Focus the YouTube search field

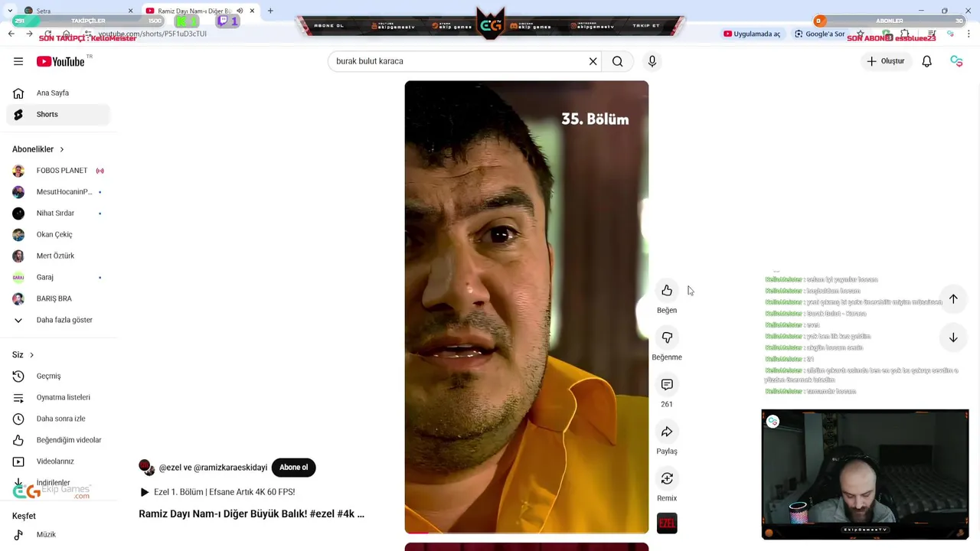pyautogui.click(x=459, y=61)
